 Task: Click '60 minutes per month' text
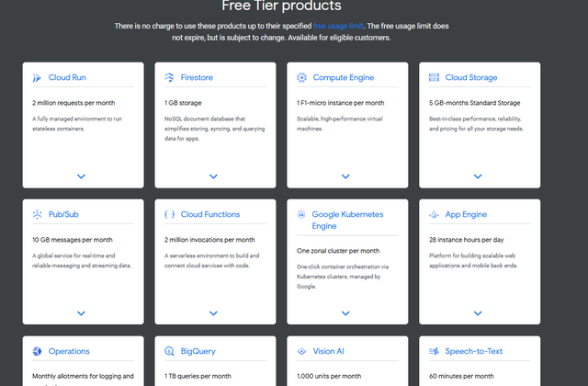461,376
